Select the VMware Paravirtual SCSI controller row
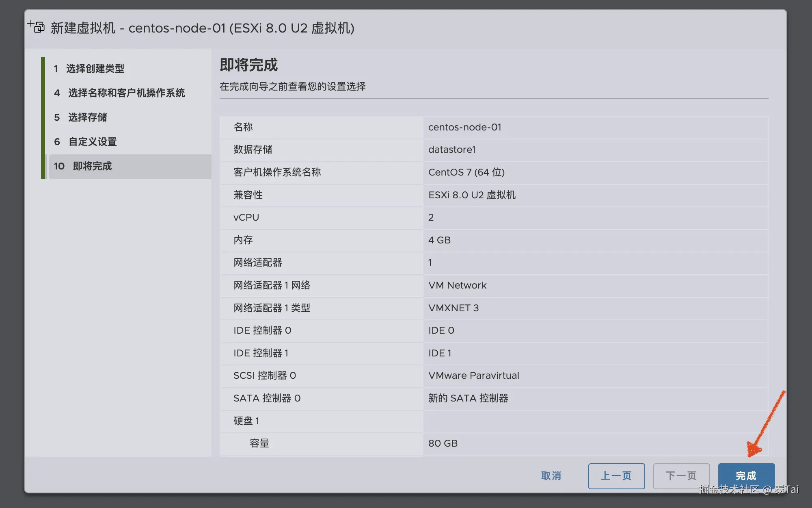Image resolution: width=812 pixels, height=508 pixels. tap(473, 375)
